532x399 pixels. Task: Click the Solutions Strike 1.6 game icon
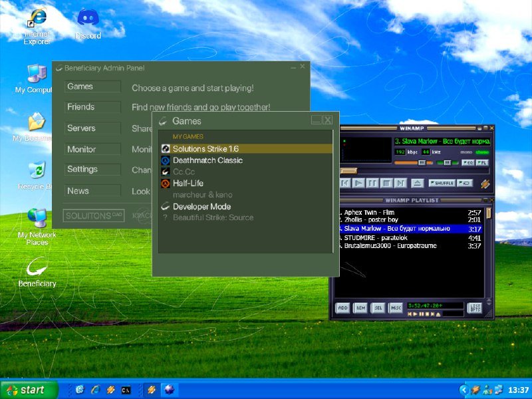click(x=165, y=148)
